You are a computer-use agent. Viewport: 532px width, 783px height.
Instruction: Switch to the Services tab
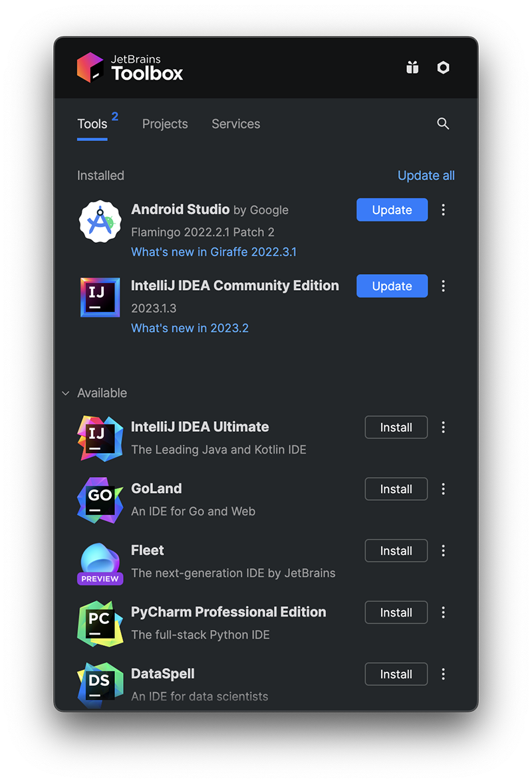(235, 124)
